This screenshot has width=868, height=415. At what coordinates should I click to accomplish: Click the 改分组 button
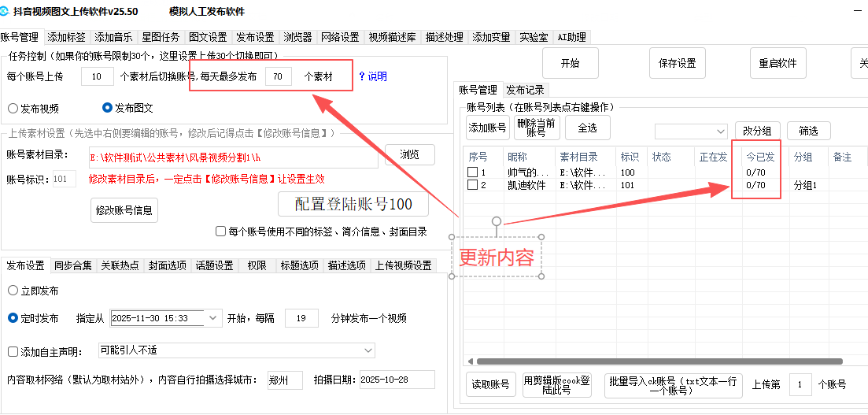pos(758,131)
